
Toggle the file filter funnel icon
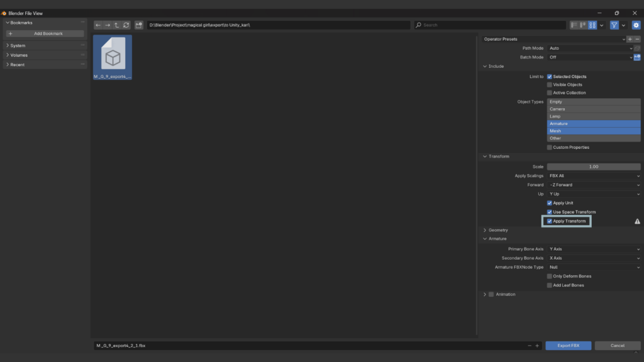tap(614, 25)
